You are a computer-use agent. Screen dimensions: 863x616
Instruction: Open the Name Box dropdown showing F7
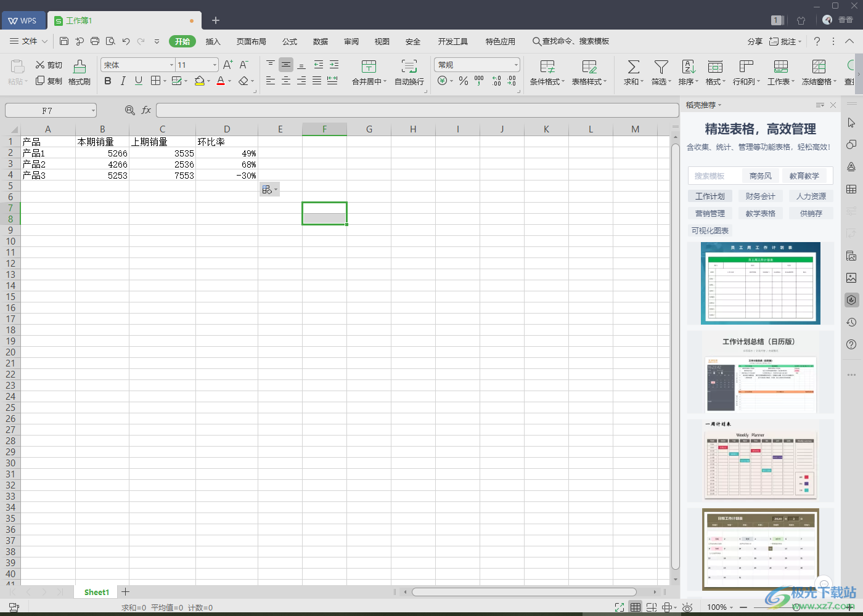(93, 110)
